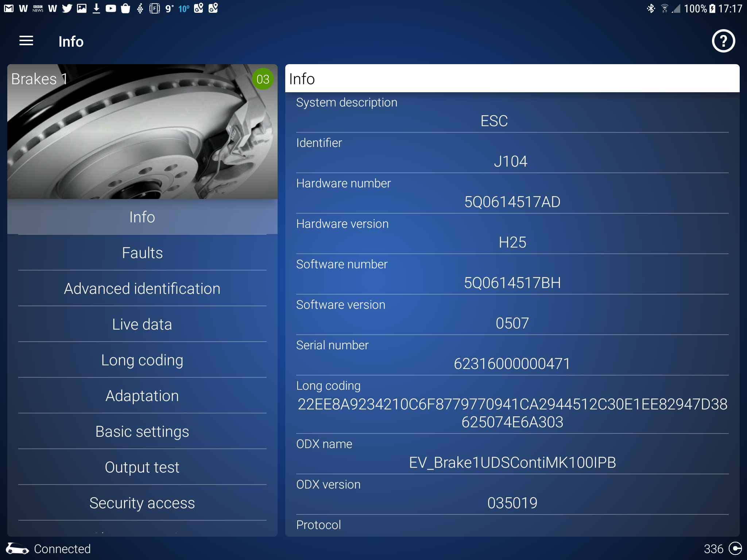Open the hamburger navigation menu
The height and width of the screenshot is (560, 747).
pyautogui.click(x=26, y=41)
